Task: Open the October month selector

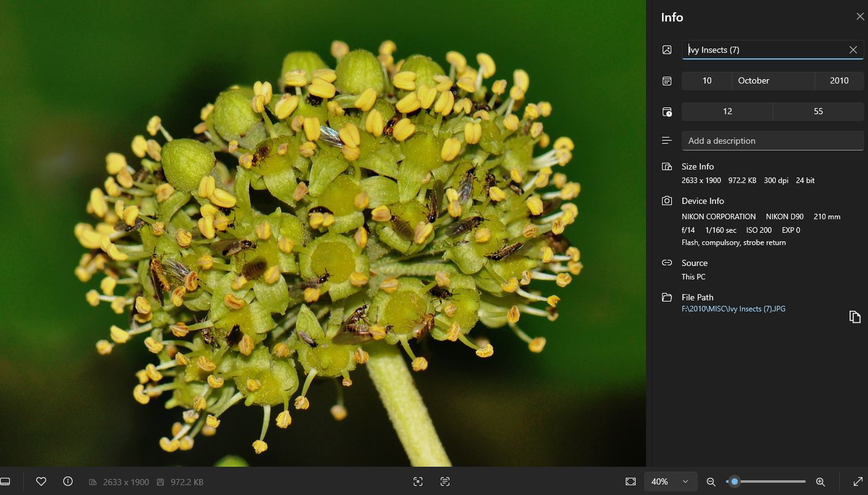Action: [x=773, y=80]
